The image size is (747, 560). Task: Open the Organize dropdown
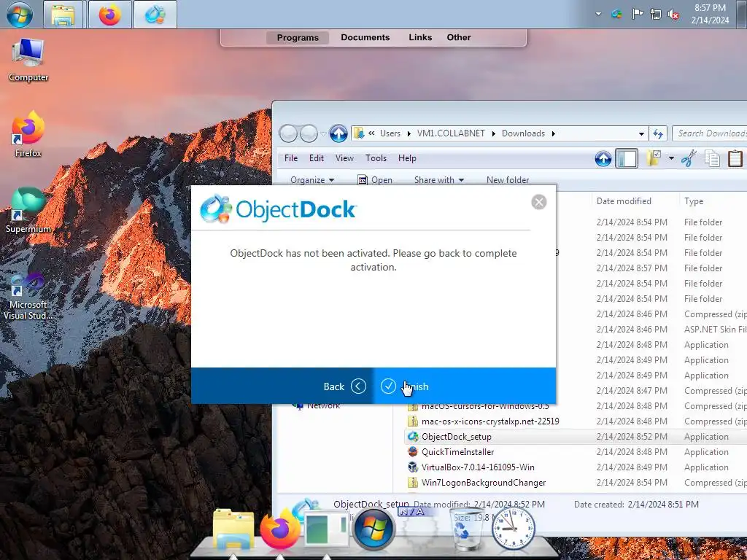(x=312, y=179)
